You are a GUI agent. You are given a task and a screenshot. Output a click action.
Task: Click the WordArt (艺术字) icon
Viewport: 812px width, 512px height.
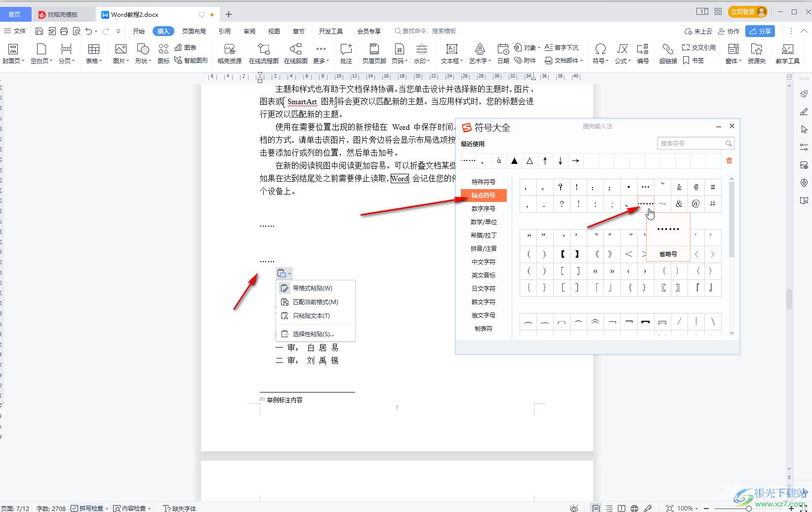480,54
